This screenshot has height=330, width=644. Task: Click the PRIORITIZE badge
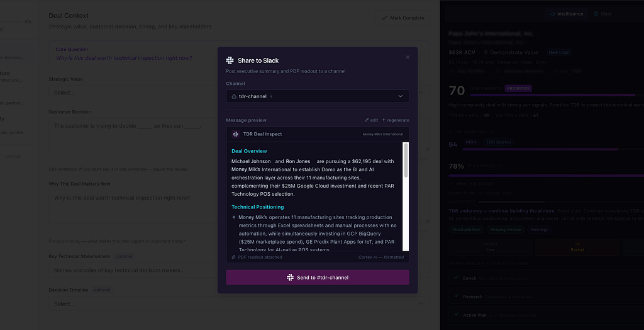[x=518, y=88]
